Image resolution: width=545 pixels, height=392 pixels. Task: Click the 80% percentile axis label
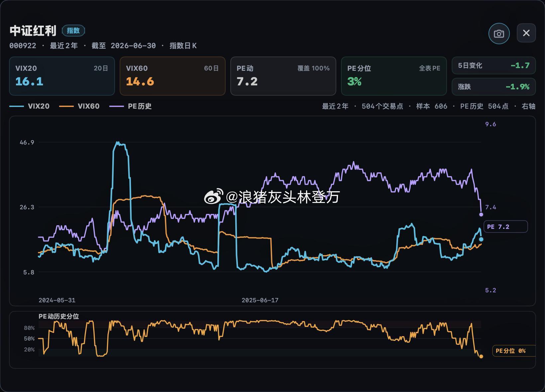pyautogui.click(x=29, y=328)
